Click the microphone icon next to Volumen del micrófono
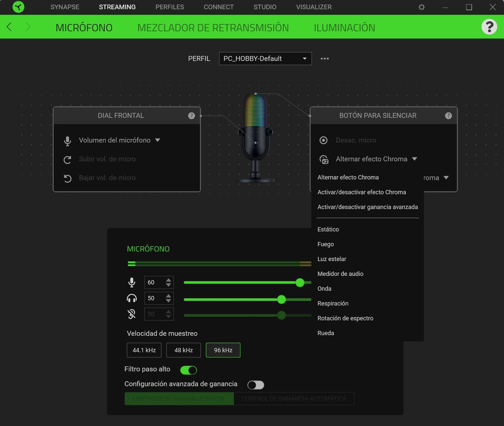Viewport: 504px width, 426px height. (67, 140)
